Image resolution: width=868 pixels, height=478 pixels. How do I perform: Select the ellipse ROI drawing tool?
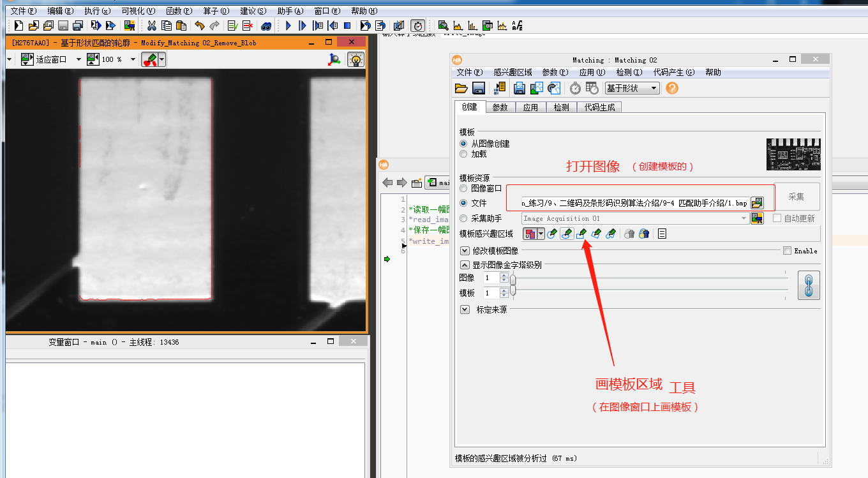[x=567, y=234]
